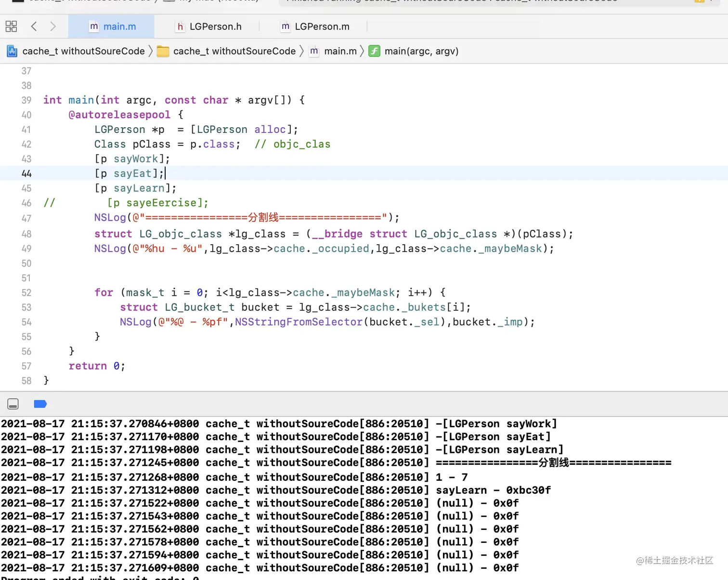Screen dimensions: 728x580
Task: Click the project icon in the breadcrumb
Action: (x=12, y=51)
